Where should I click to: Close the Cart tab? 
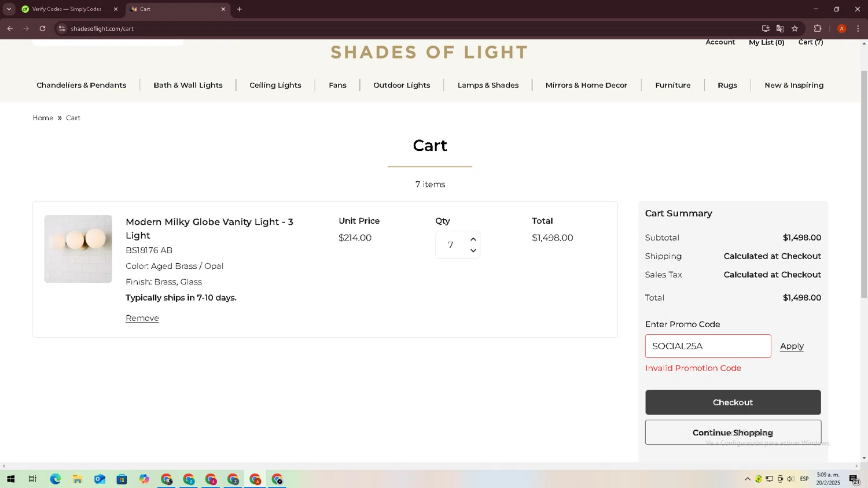[x=223, y=9]
